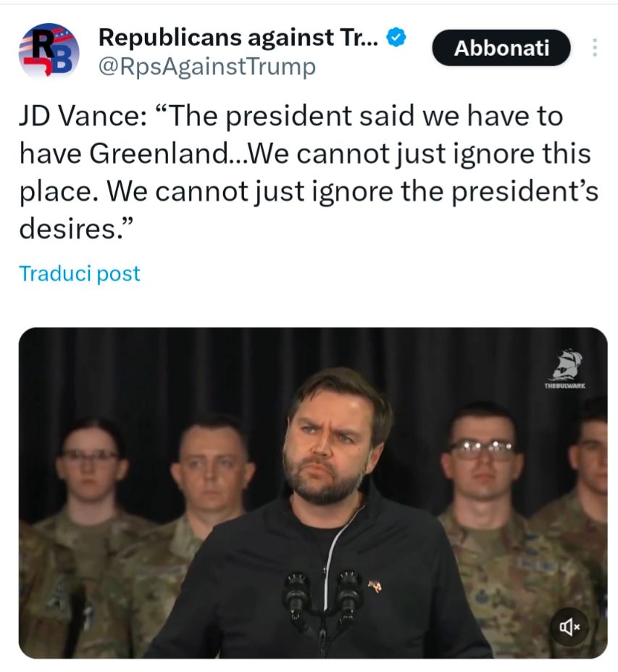Open the @RpsAgainstTrump handle
The image size is (618, 672).
207,67
